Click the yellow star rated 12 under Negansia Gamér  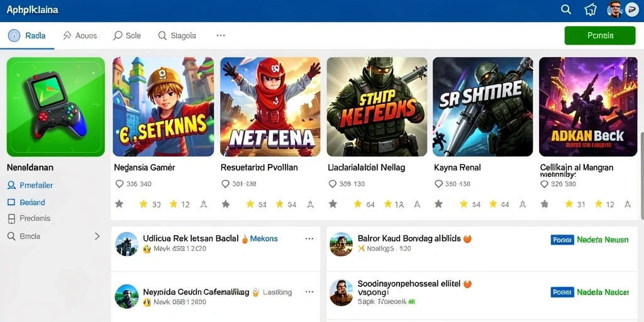174,204
